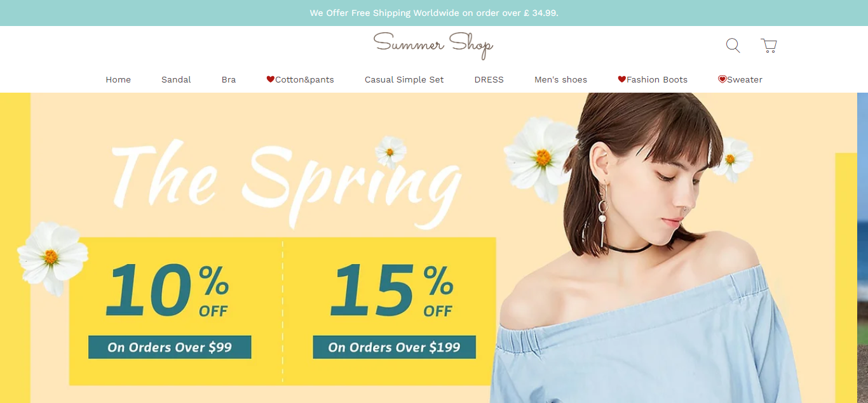Viewport: 868px width, 403px height.
Task: Click the free shipping announcement bar
Action: click(x=434, y=13)
